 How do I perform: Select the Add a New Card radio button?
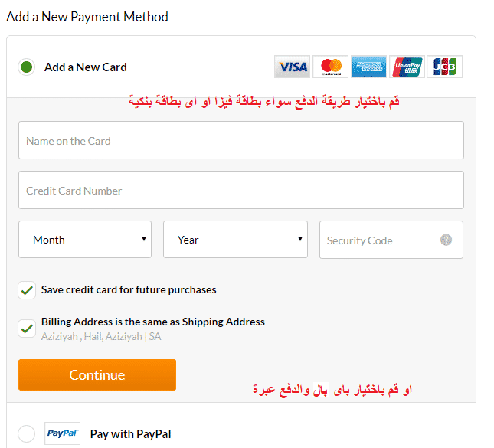27,67
